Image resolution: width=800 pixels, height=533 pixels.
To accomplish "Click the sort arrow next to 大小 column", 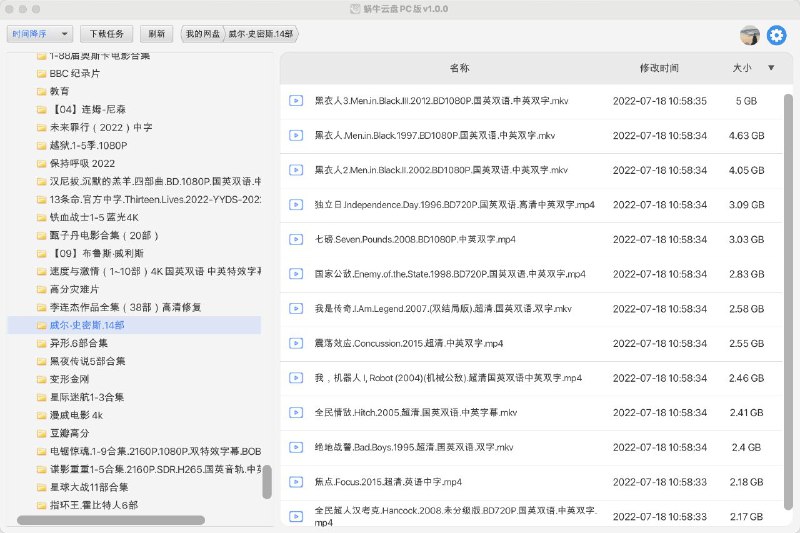I will tap(771, 68).
